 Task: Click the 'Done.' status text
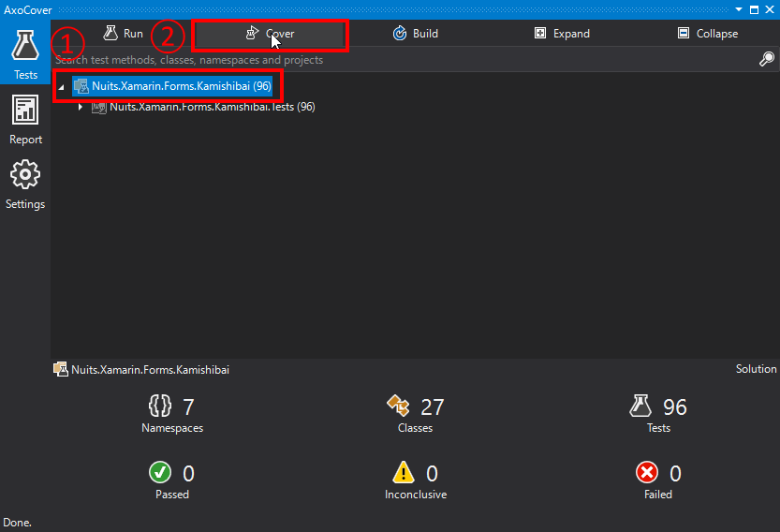tap(17, 523)
